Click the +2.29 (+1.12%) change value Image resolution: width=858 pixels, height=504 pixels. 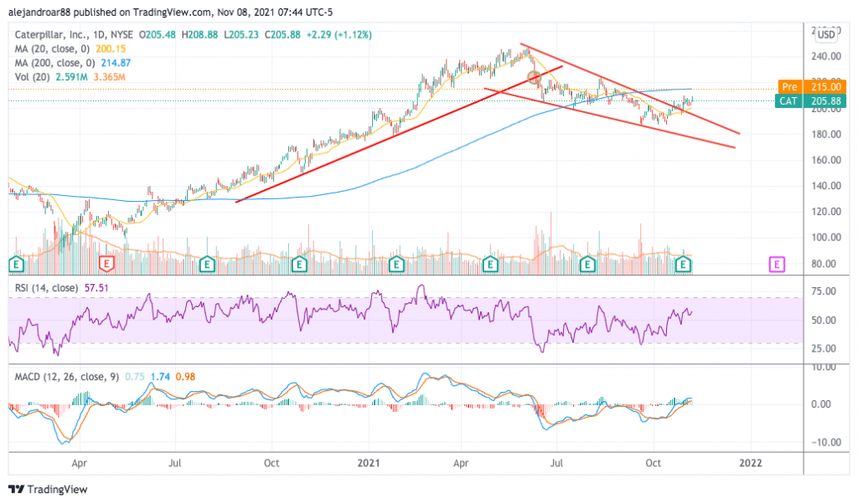pyautogui.click(x=339, y=34)
